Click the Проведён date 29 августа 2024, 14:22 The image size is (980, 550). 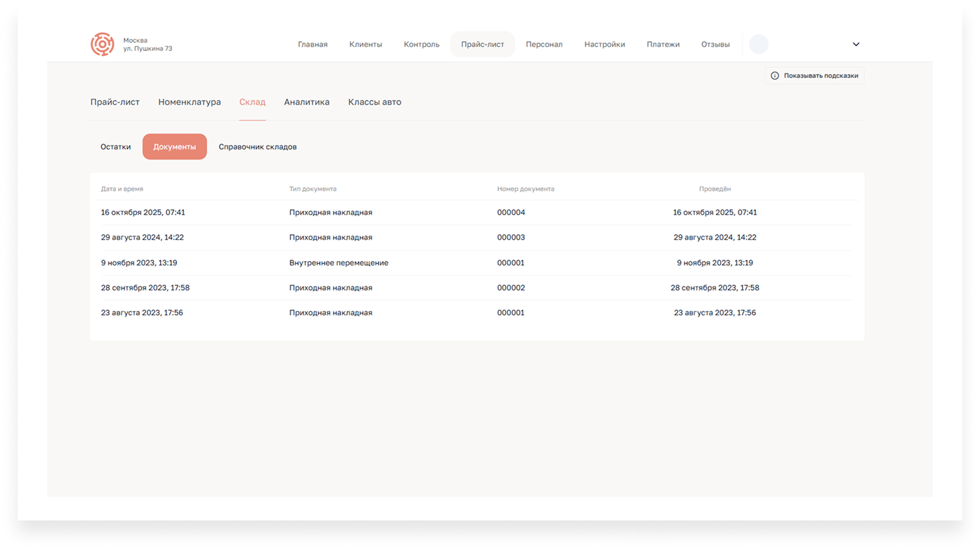tap(715, 237)
